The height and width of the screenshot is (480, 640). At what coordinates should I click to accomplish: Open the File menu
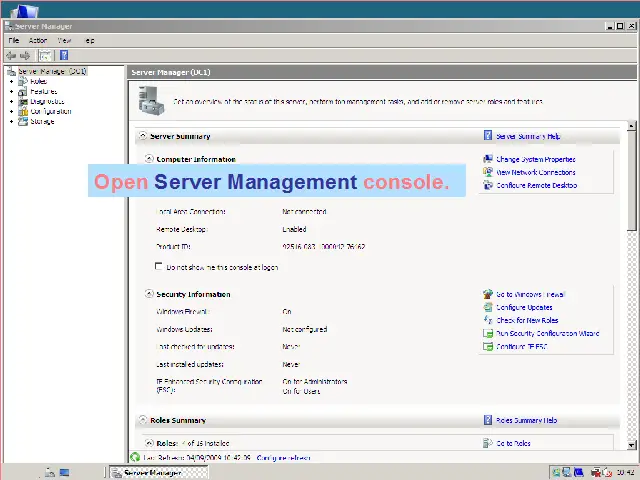(14, 40)
